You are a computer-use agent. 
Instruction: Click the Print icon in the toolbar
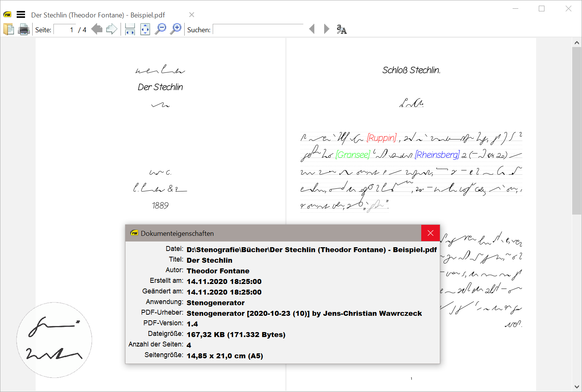tap(24, 29)
